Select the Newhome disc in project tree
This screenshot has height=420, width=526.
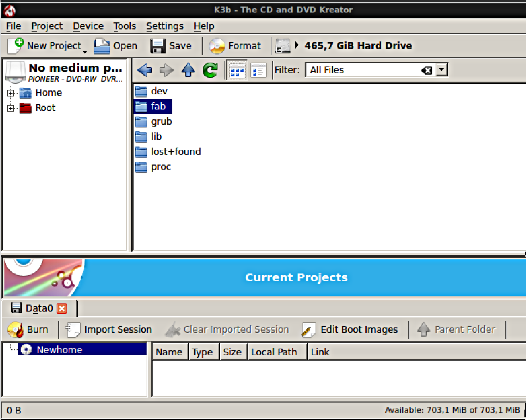pyautogui.click(x=82, y=350)
